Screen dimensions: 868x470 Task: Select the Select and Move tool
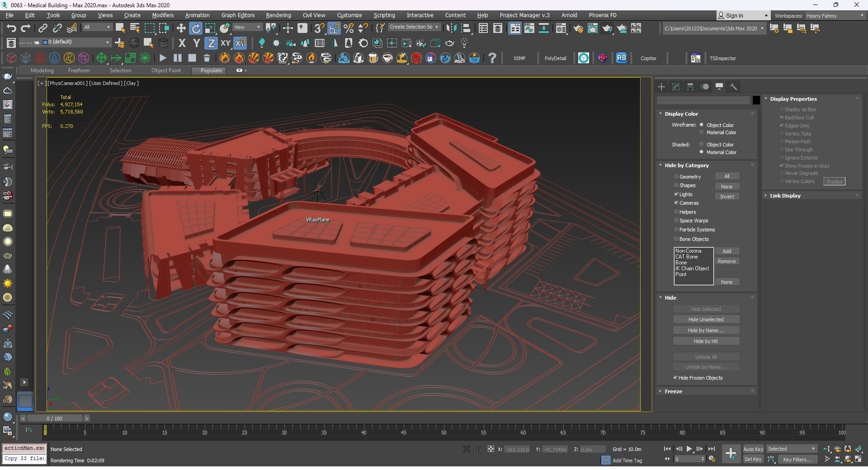pos(181,28)
